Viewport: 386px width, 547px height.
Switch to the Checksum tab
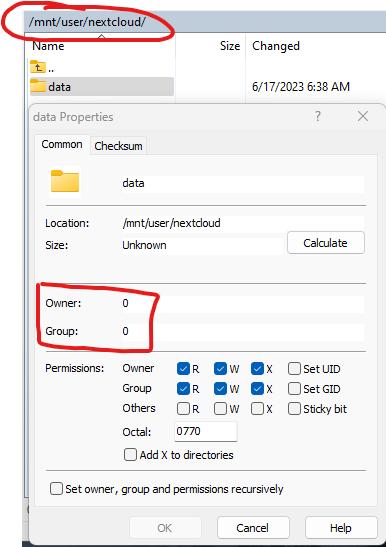coord(118,146)
